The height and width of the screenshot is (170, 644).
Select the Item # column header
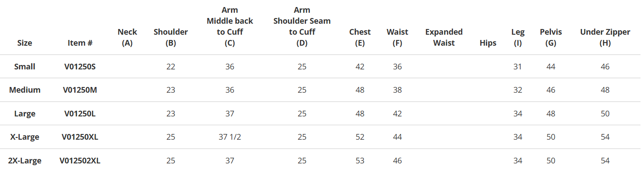pyautogui.click(x=80, y=43)
